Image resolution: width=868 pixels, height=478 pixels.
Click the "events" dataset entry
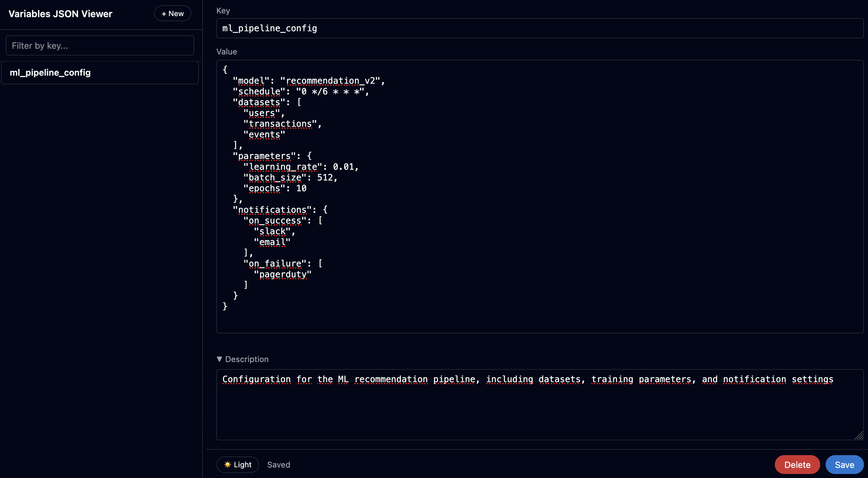tap(264, 135)
